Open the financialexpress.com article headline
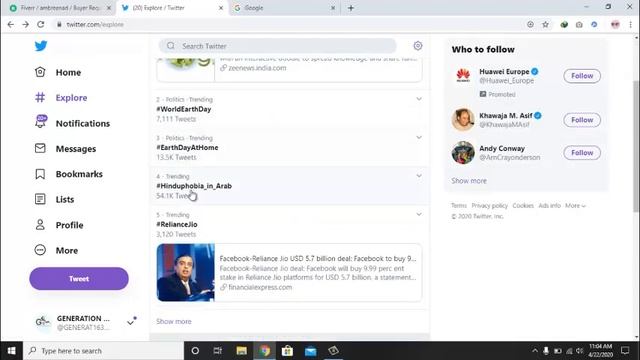The width and height of the screenshot is (640, 360). [318, 258]
